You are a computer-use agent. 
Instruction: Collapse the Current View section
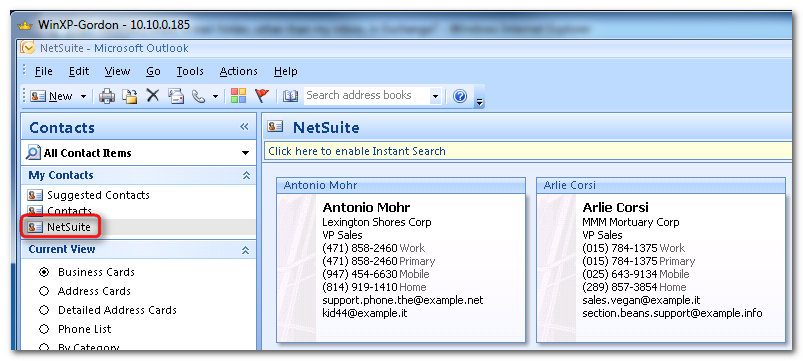[x=246, y=250]
